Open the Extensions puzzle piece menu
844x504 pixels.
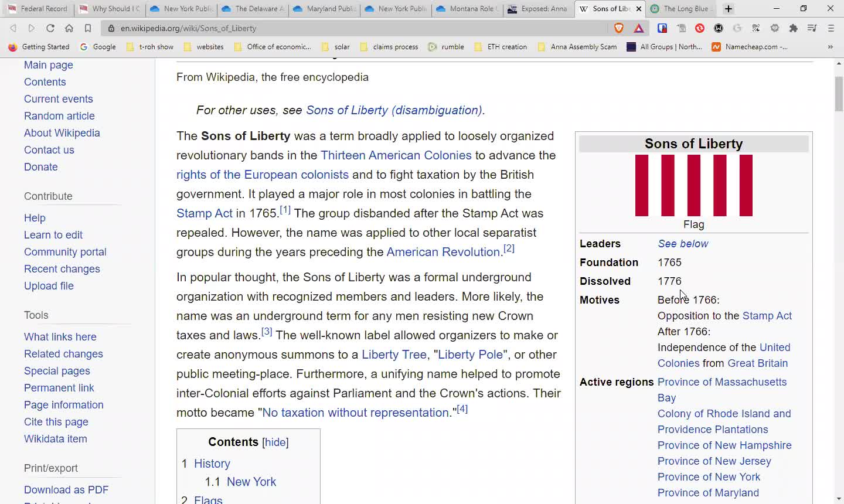pos(794,28)
